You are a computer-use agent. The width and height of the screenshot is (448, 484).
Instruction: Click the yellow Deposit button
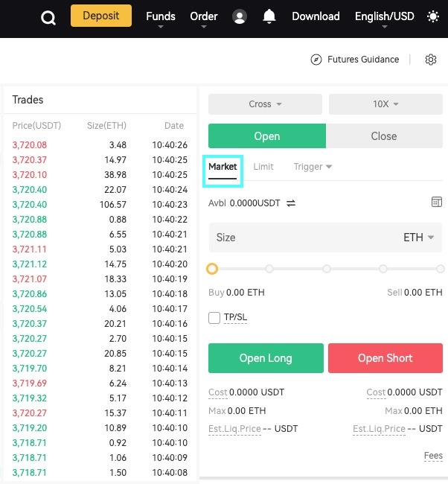pos(101,16)
